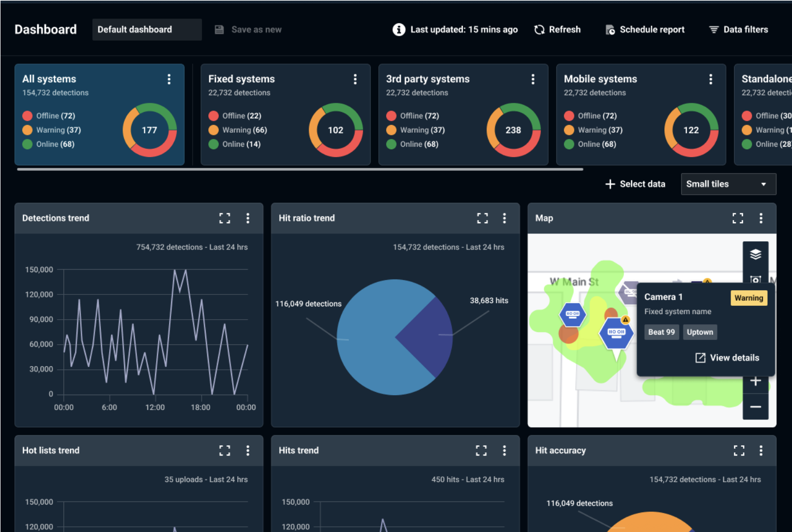
Task: Click the 102 donut chart in Fixed systems
Action: pos(336,130)
